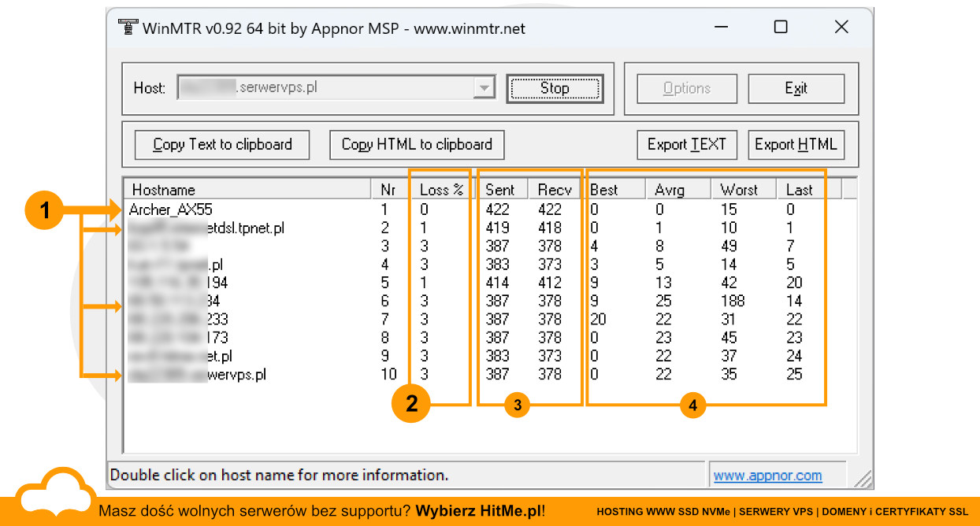The image size is (980, 526).
Task: Click the Sent column header
Action: tap(501, 190)
